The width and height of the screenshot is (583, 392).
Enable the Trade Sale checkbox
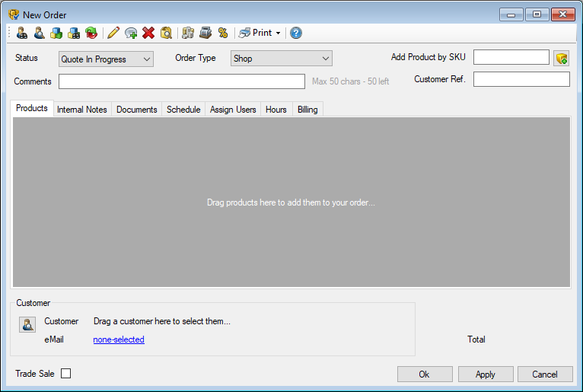65,374
